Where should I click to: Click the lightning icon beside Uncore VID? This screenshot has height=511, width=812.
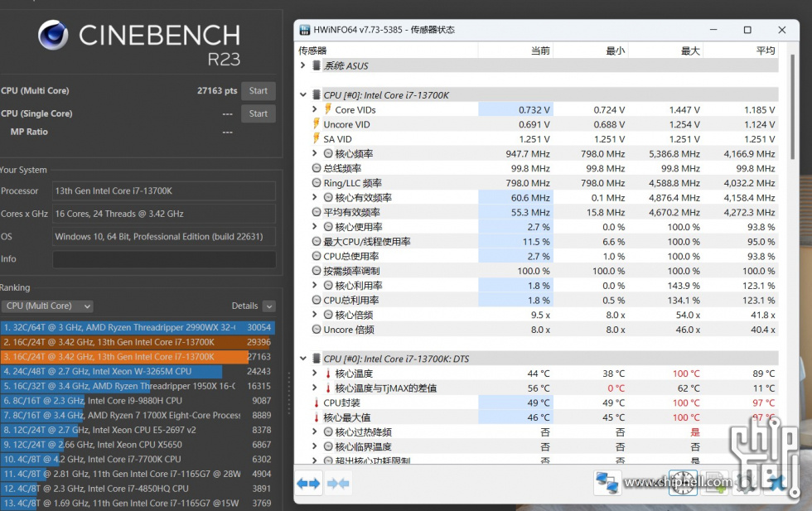[317, 123]
